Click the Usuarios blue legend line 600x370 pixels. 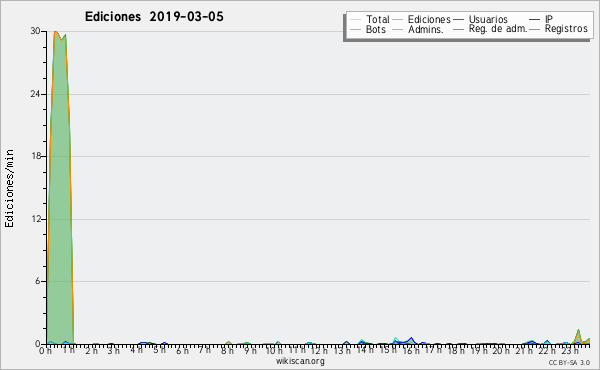tap(458, 20)
